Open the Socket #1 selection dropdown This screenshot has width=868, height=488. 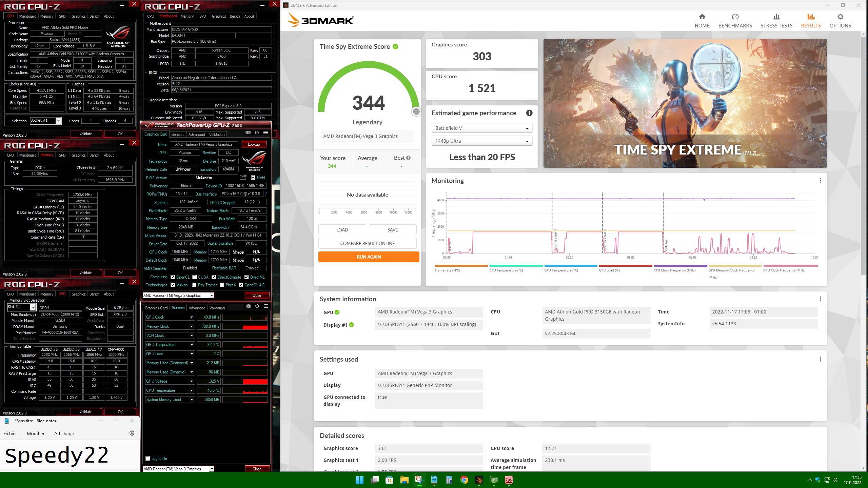pos(46,121)
